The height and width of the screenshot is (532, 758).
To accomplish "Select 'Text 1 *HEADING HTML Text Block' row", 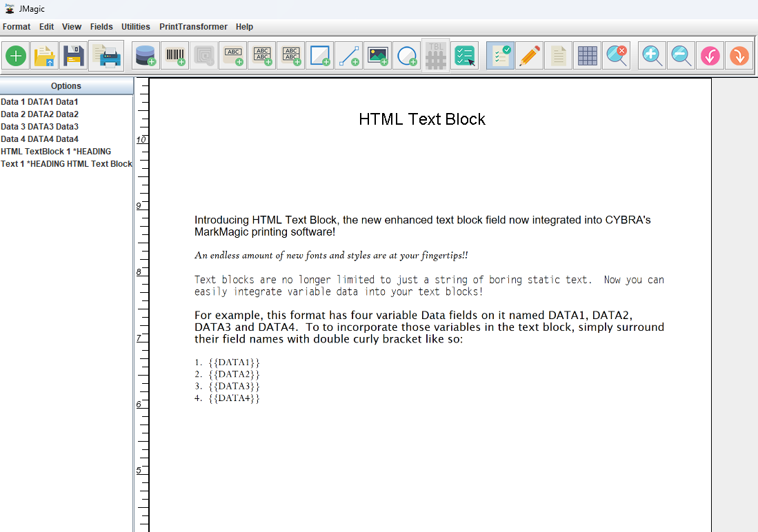I will (66, 164).
